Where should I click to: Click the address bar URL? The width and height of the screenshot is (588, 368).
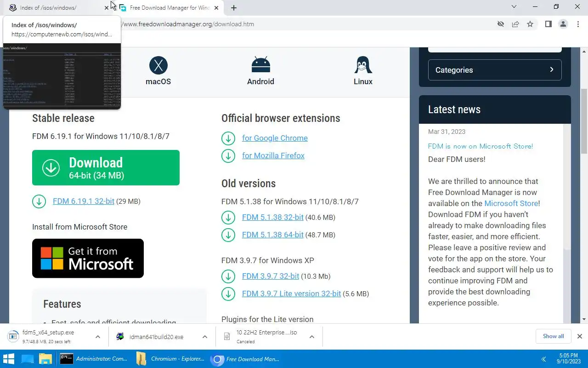click(x=189, y=24)
